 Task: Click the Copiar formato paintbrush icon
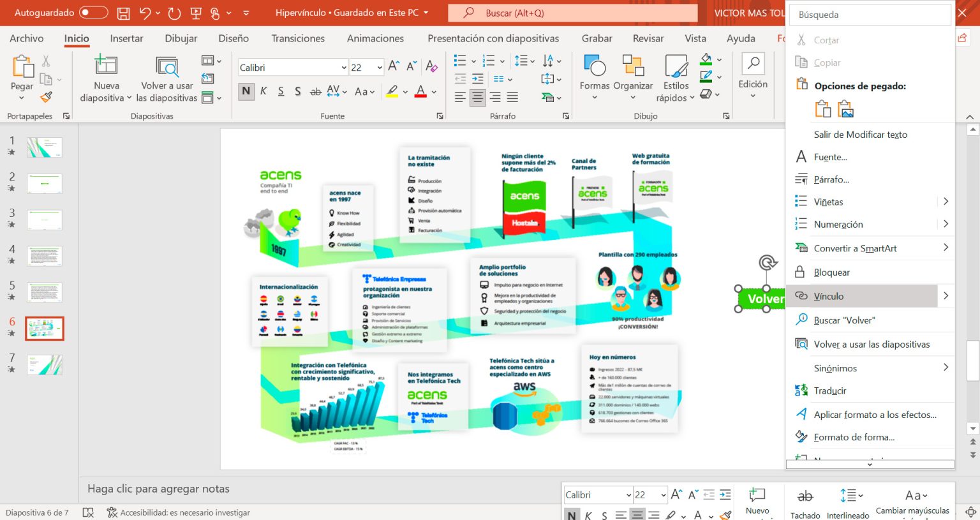click(x=46, y=97)
